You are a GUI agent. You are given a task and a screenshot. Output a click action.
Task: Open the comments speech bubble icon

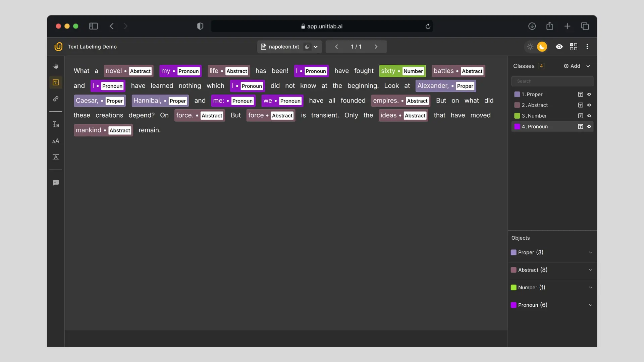click(x=56, y=183)
